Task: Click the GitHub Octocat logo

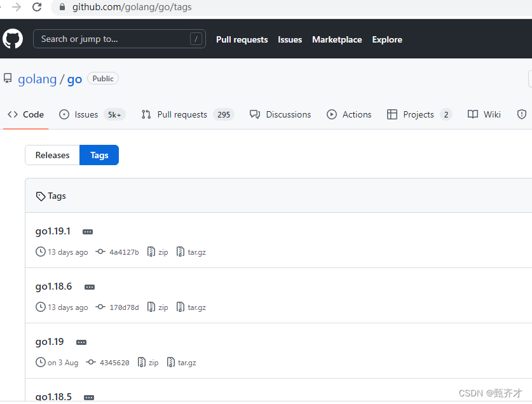Action: [13, 39]
